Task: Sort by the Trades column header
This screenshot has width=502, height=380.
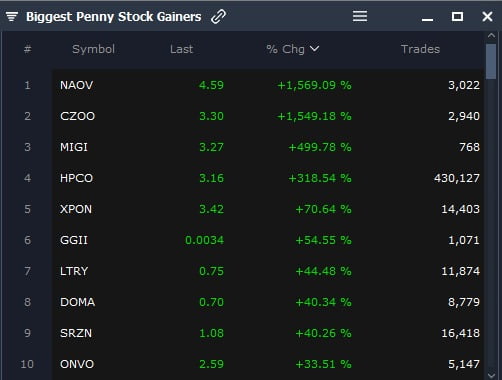Action: click(x=420, y=49)
